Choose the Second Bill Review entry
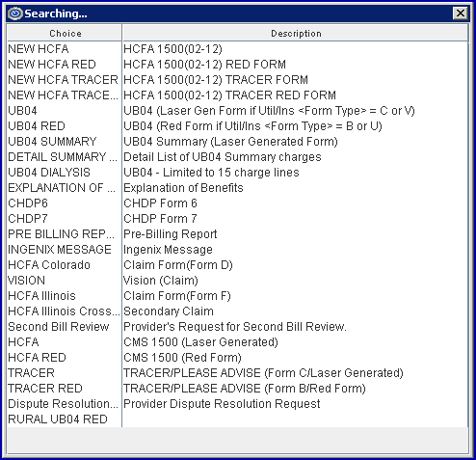 coord(237,327)
